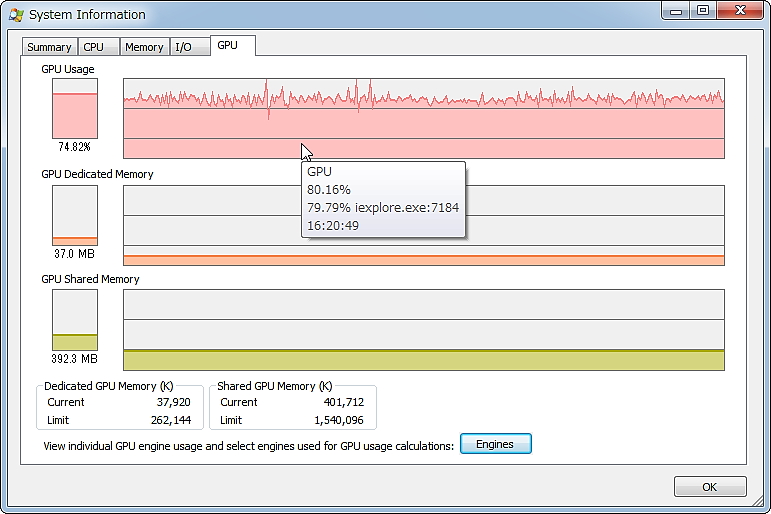
Task: Maximize the System Information window
Action: pos(703,10)
